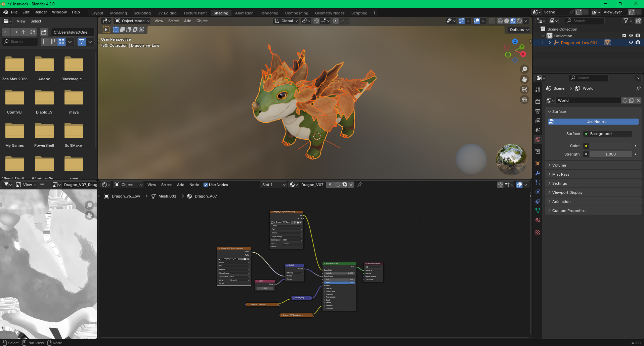Open the Scene properties tab
The width and height of the screenshot is (644, 346).
[538, 130]
